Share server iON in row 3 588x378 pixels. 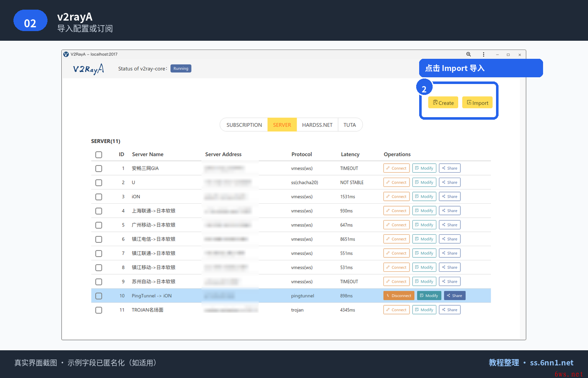[450, 197]
